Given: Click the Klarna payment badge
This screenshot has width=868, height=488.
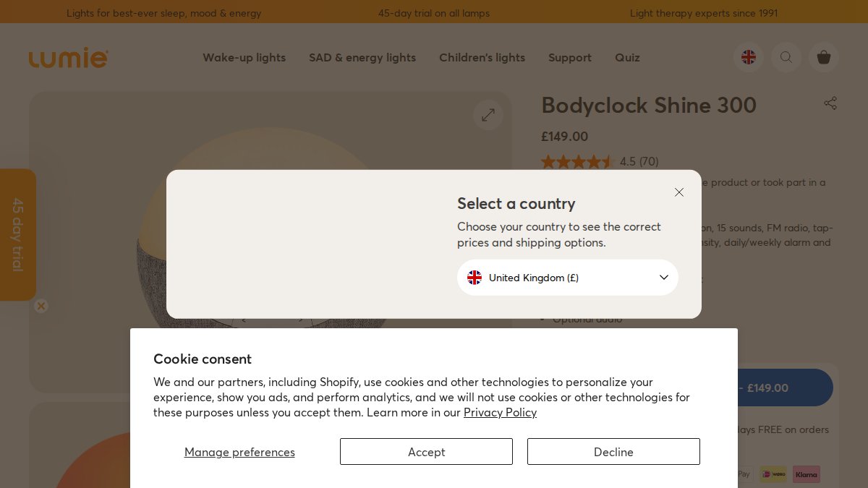Looking at the screenshot, I should [807, 474].
